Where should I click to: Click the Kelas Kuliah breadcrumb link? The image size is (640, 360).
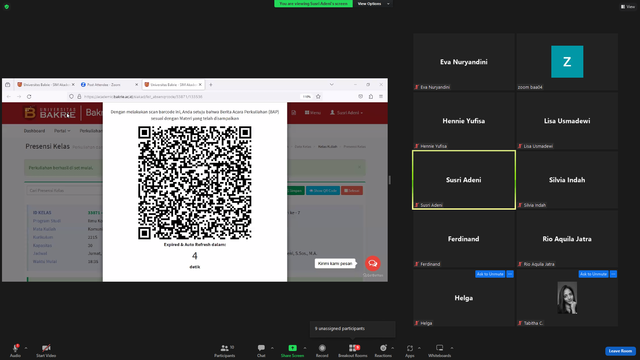point(327,147)
